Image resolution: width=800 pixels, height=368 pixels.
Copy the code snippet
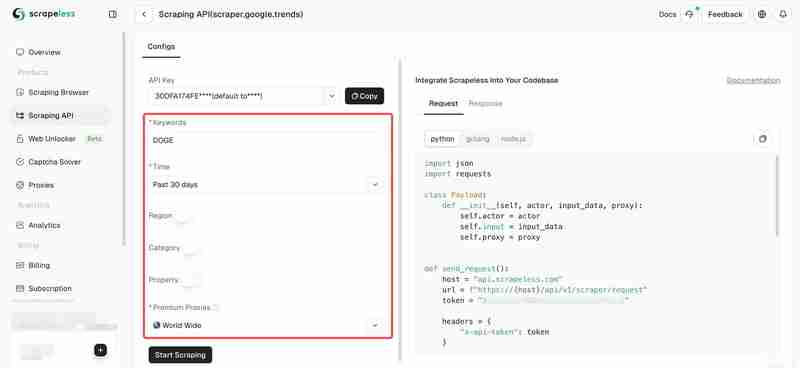(763, 139)
